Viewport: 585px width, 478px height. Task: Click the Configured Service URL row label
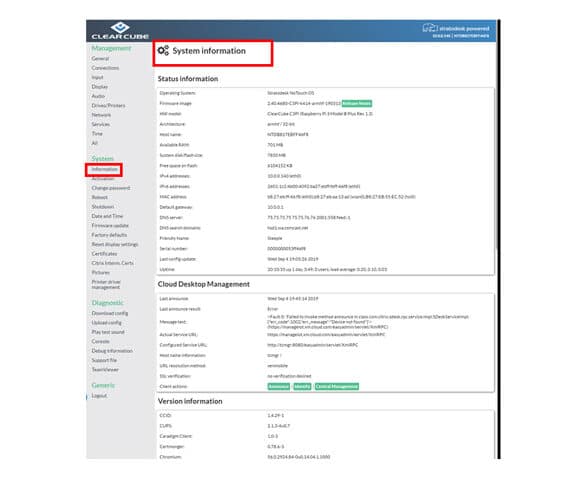tap(183, 345)
